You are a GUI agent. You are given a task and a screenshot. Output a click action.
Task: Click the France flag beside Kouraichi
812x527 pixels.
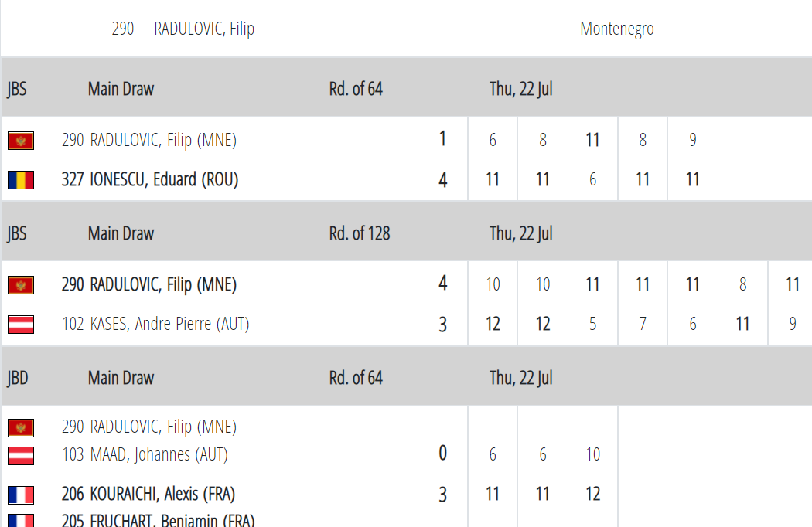pos(21,495)
